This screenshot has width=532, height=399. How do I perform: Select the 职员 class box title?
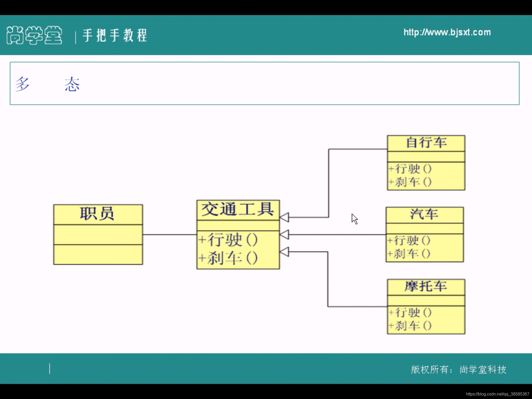click(x=97, y=214)
